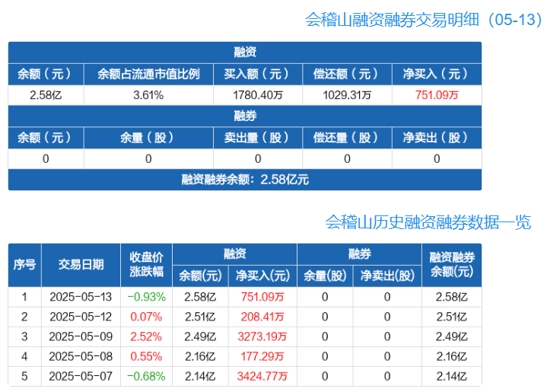This screenshot has width=547, height=392.
Task: Select the 3424.77万 net buy value
Action: [262, 377]
